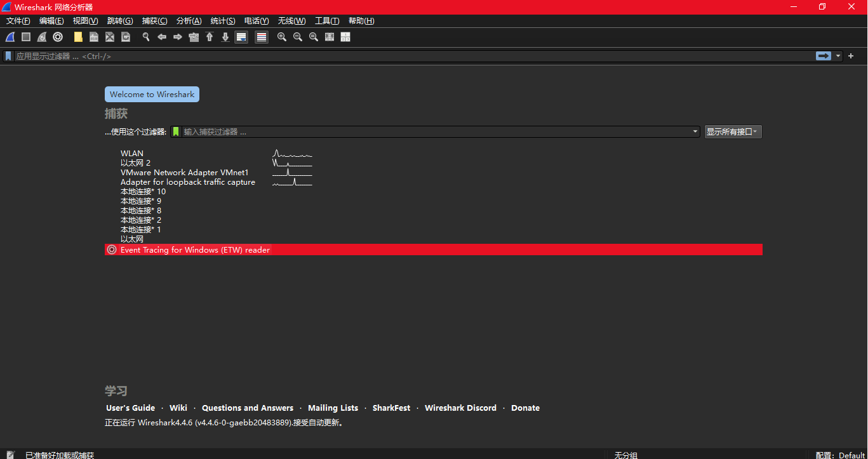
Task: Open the 电话(Y) menu
Action: click(257, 21)
